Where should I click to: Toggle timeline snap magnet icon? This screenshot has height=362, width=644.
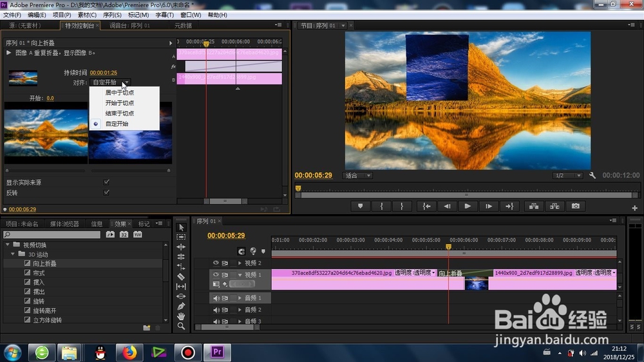pos(241,251)
